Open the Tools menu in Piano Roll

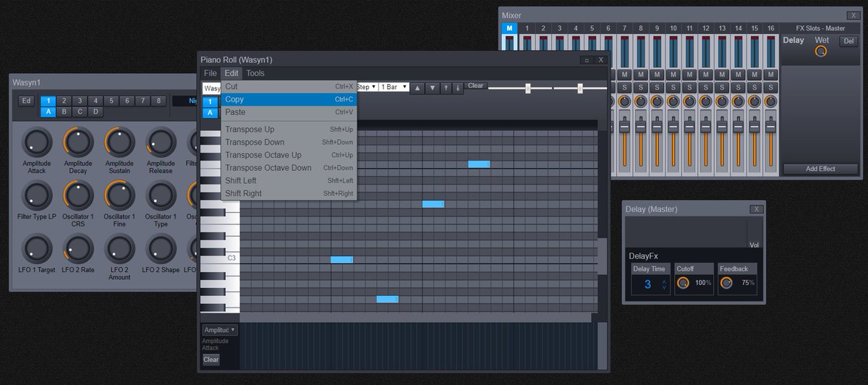pos(255,73)
